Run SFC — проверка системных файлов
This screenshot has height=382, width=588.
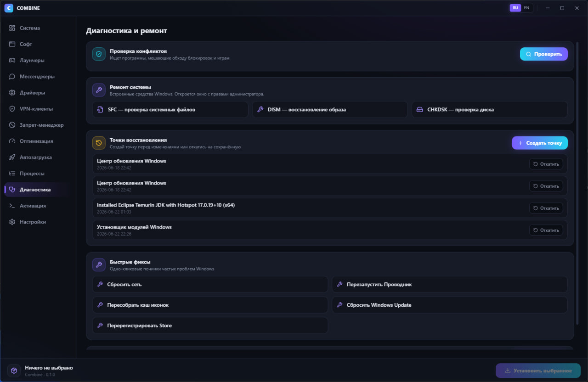coord(170,110)
